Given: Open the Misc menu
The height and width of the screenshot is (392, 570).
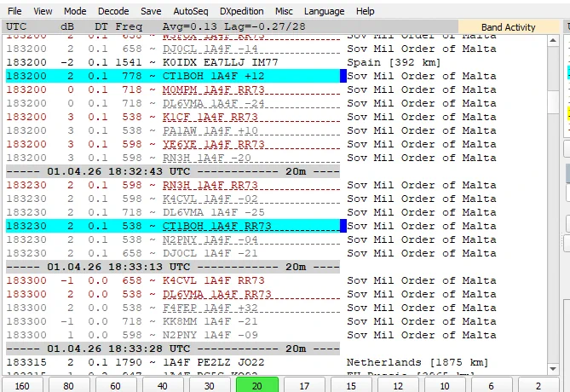Looking at the screenshot, I should [284, 11].
